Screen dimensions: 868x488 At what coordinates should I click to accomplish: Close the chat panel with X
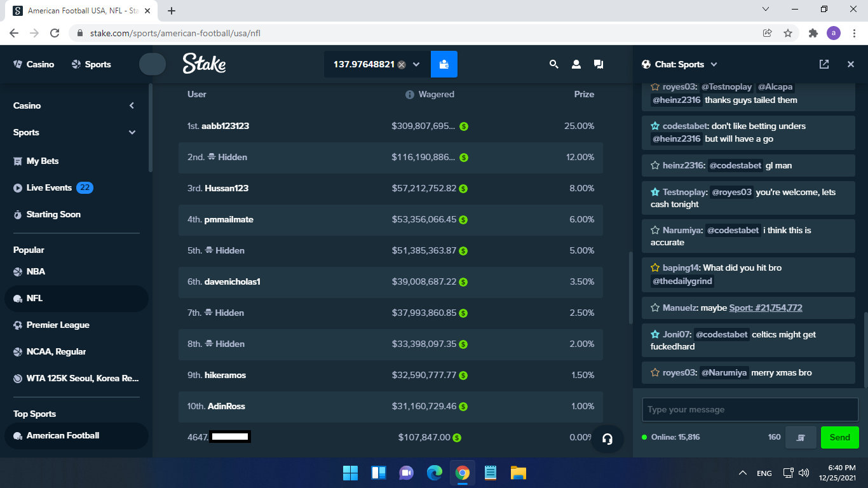pyautogui.click(x=851, y=64)
